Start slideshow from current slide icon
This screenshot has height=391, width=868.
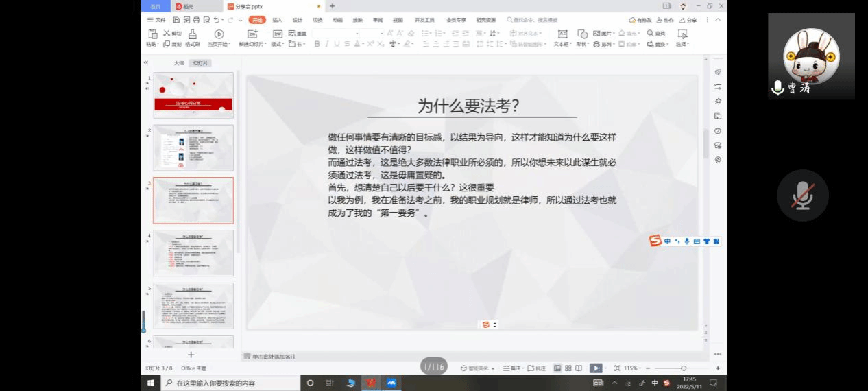pyautogui.click(x=219, y=34)
